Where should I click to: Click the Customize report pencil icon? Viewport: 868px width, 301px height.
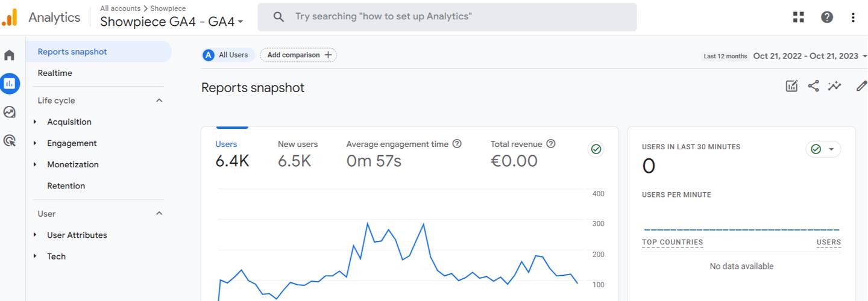pos(861,86)
